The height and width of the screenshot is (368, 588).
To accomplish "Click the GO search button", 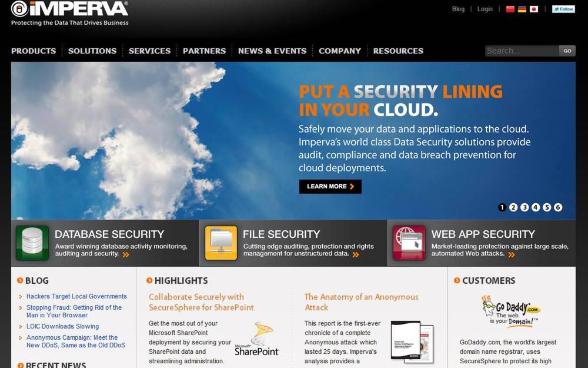I will [567, 51].
